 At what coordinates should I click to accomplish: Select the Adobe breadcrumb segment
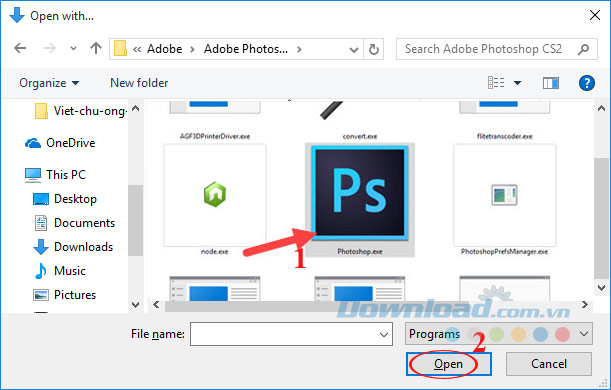click(x=164, y=49)
